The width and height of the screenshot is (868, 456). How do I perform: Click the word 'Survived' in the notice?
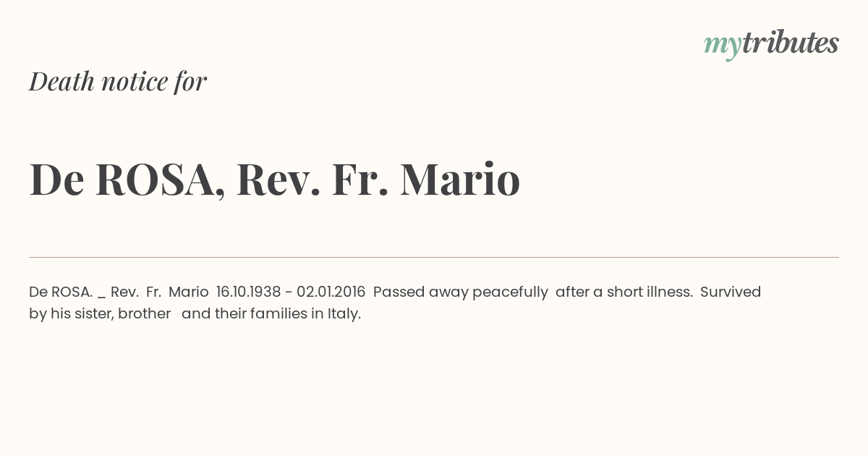[731, 292]
